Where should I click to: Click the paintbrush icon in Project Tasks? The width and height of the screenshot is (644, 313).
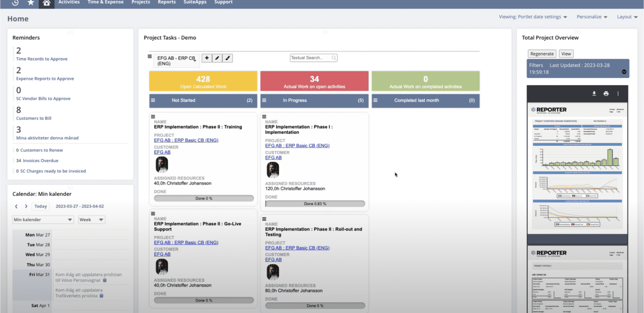(228, 58)
